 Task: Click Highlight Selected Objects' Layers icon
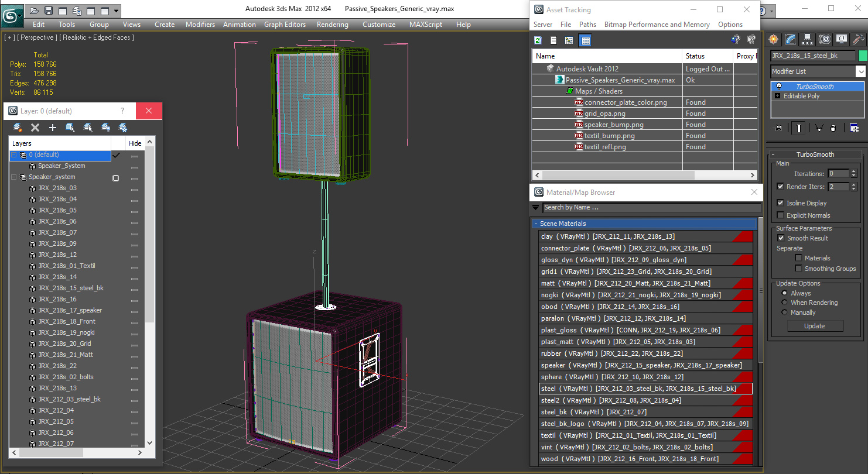(x=88, y=127)
